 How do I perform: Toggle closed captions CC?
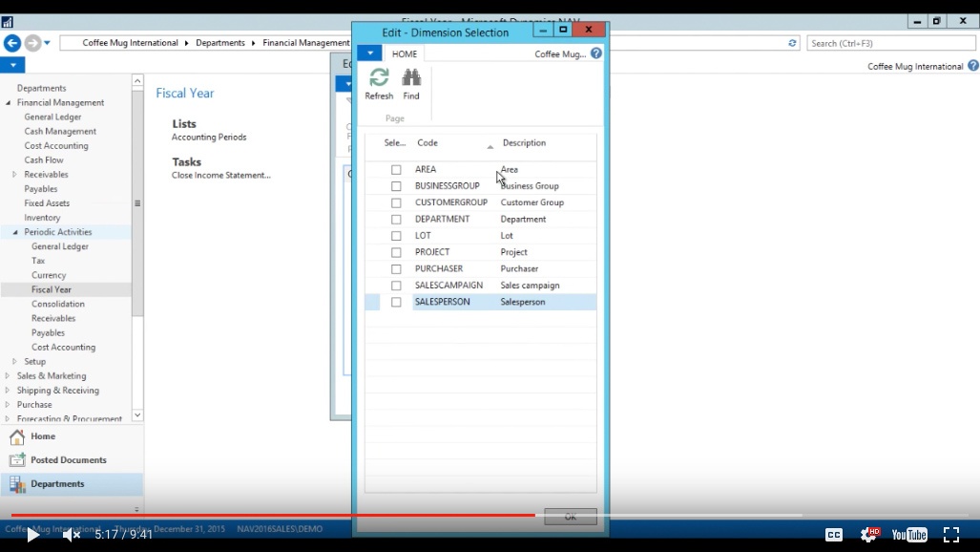(834, 535)
